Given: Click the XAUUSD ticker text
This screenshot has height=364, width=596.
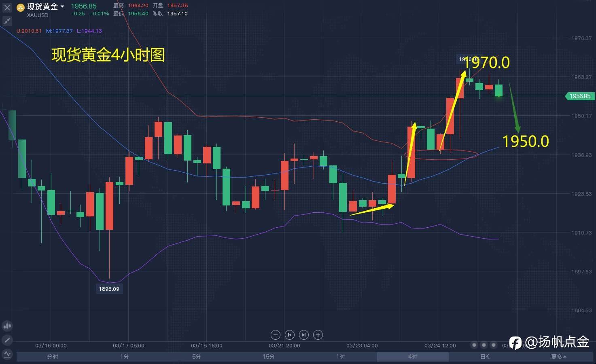Looking at the screenshot, I should point(38,15).
